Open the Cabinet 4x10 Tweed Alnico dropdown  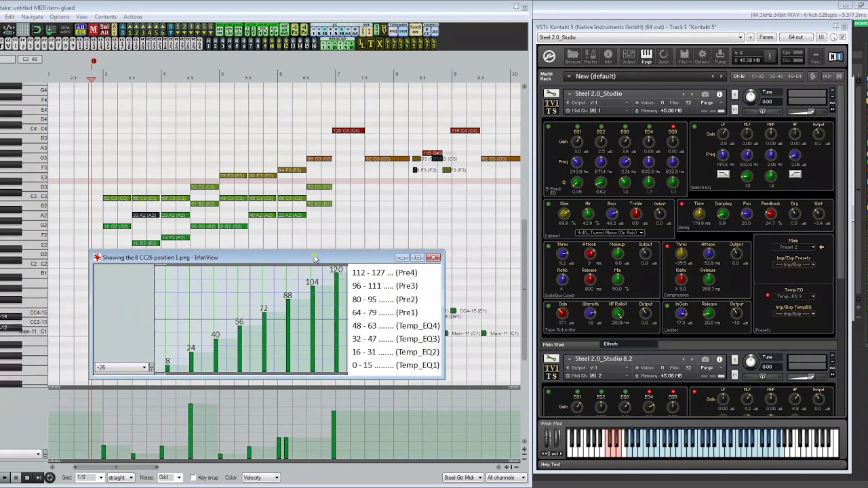coord(610,232)
